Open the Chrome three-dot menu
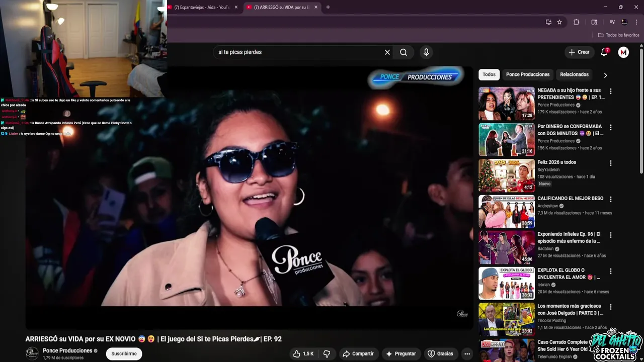This screenshot has height=362, width=644. pyautogui.click(x=636, y=22)
